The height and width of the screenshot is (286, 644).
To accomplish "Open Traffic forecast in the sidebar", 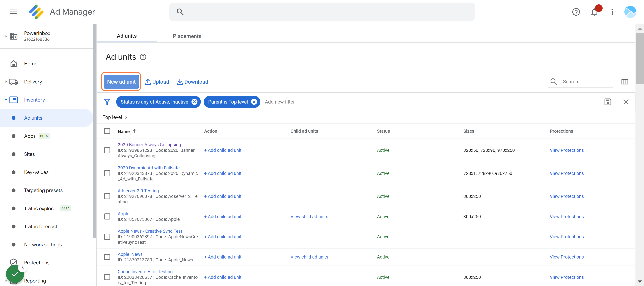I will point(41,227).
